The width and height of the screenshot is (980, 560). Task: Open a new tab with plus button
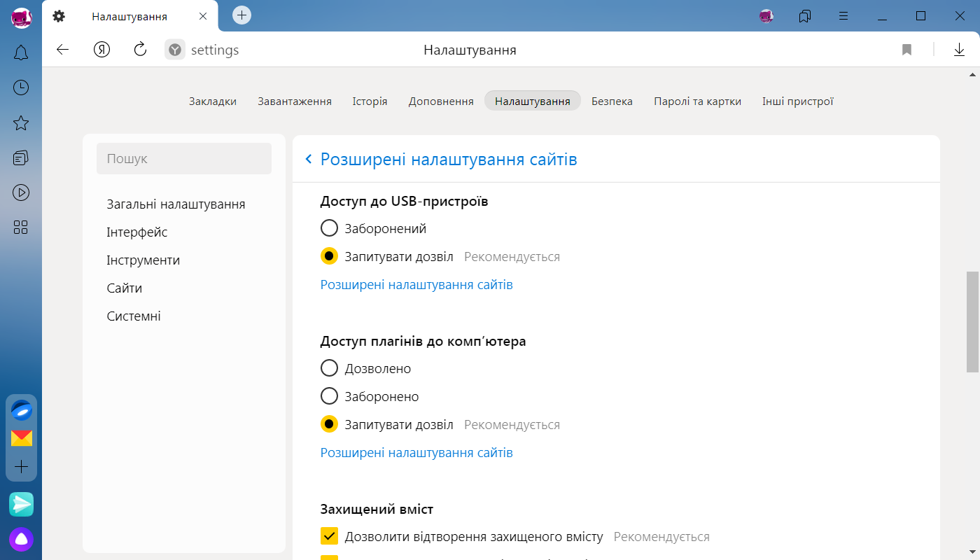[241, 15]
